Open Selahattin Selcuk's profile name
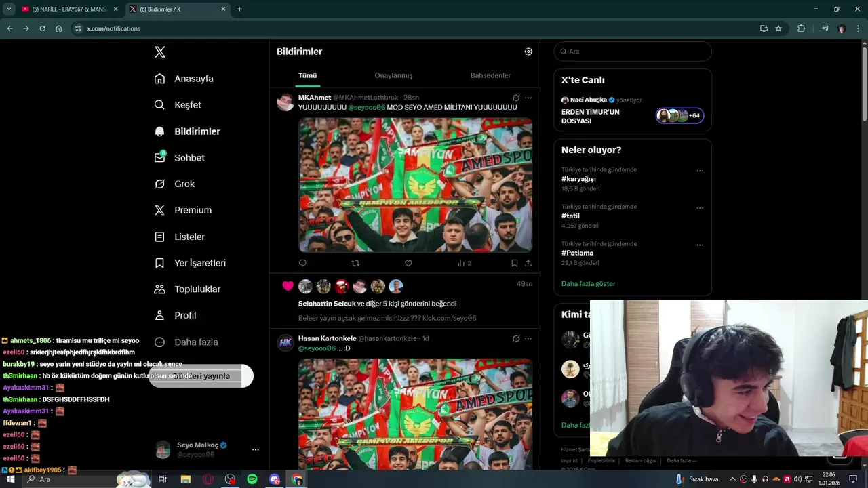The image size is (868, 488). pyautogui.click(x=327, y=304)
